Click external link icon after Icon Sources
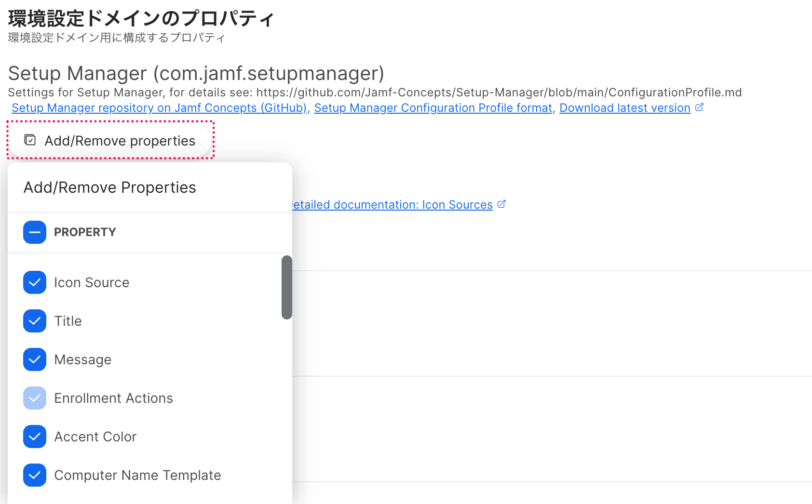 tap(501, 204)
